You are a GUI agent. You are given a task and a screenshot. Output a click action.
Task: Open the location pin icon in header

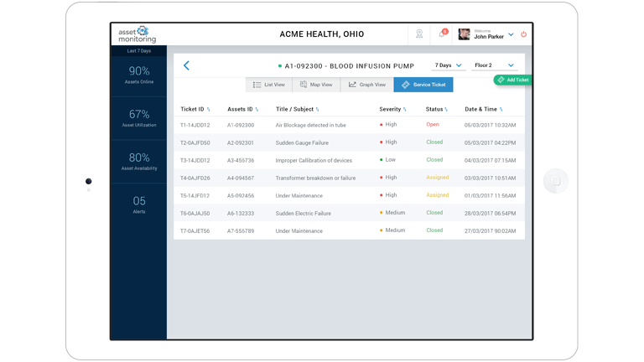point(419,34)
